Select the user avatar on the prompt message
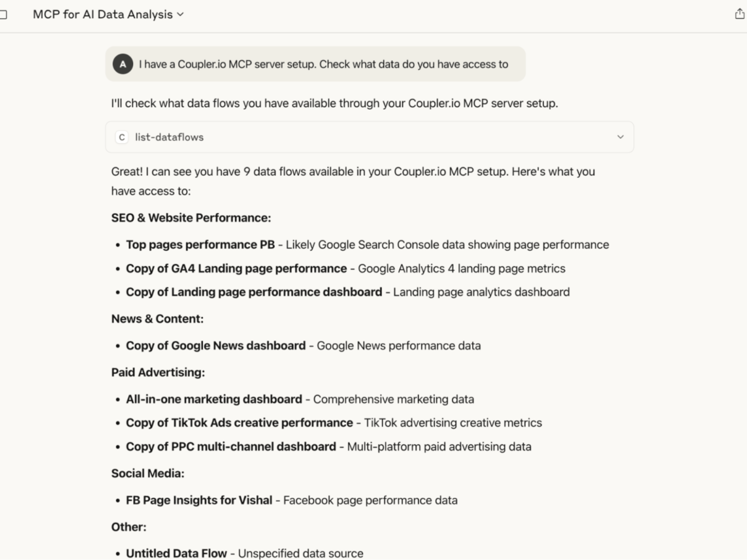 point(123,64)
